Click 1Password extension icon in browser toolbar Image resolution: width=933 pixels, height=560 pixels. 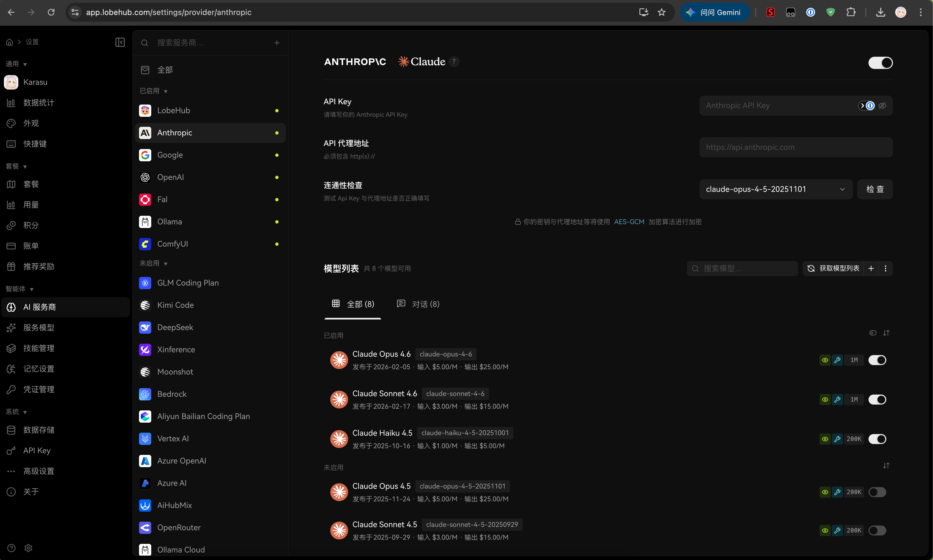[810, 13]
